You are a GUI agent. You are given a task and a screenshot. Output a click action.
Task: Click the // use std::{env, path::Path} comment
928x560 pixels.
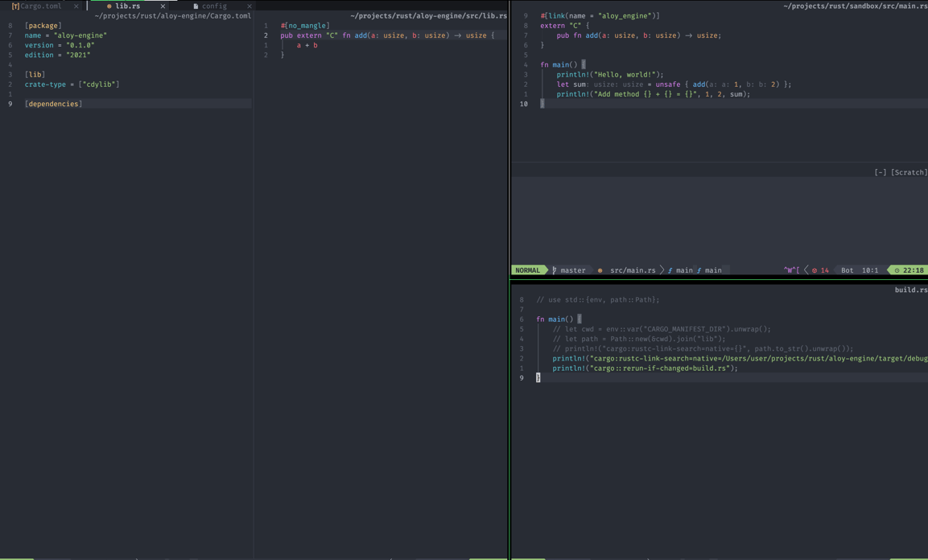[598, 300]
